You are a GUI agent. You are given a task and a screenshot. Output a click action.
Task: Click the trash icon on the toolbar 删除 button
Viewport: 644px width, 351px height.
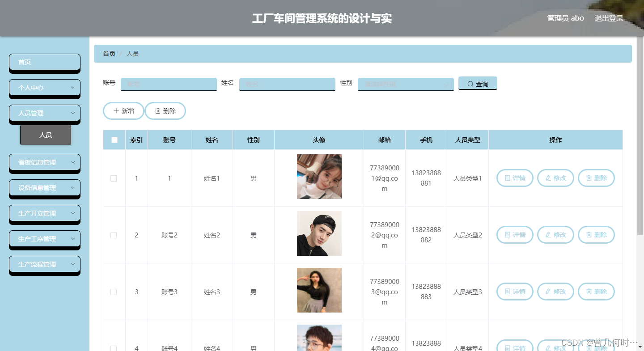coord(158,110)
